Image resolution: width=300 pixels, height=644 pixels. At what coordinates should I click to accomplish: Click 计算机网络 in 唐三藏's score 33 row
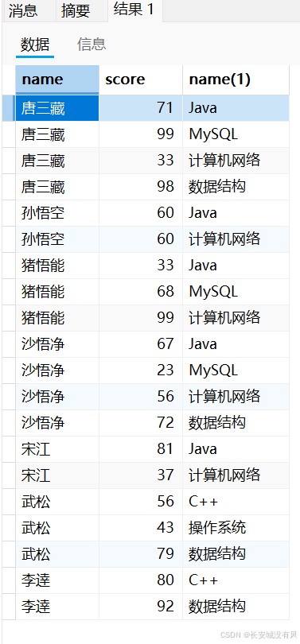[236, 161]
